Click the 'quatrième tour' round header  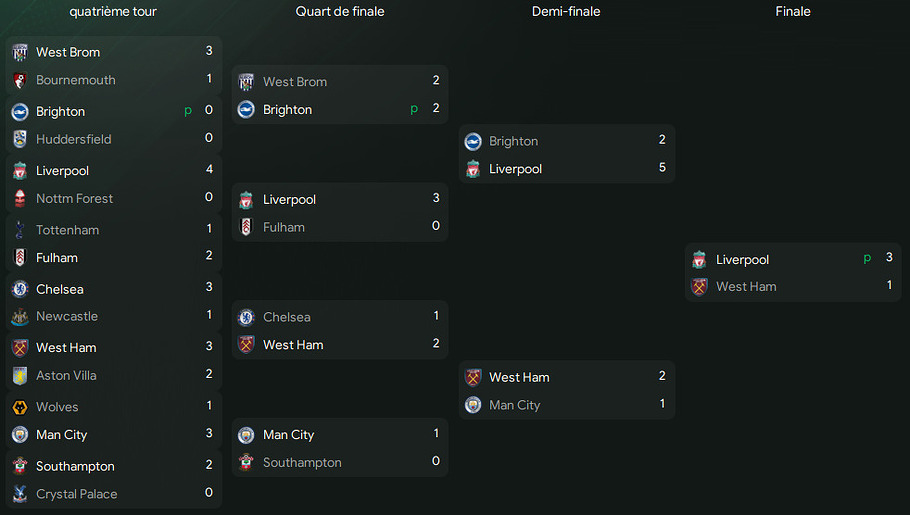coord(113,12)
